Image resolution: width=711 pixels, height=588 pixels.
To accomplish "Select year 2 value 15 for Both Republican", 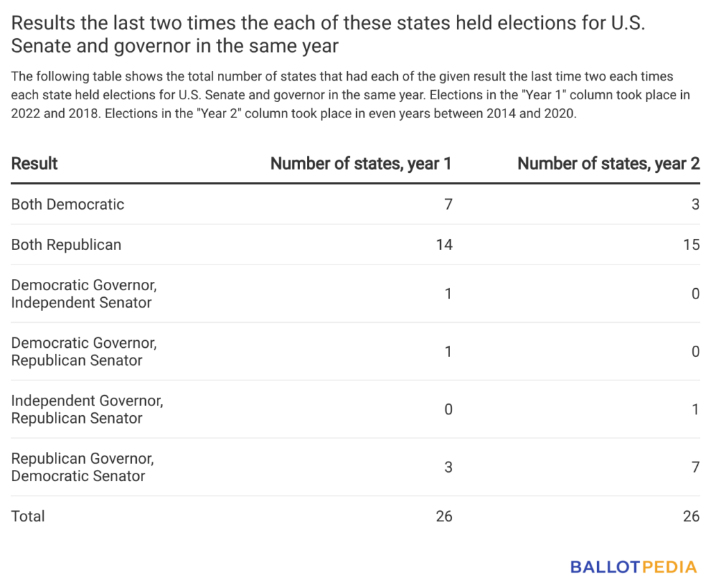I will point(691,244).
